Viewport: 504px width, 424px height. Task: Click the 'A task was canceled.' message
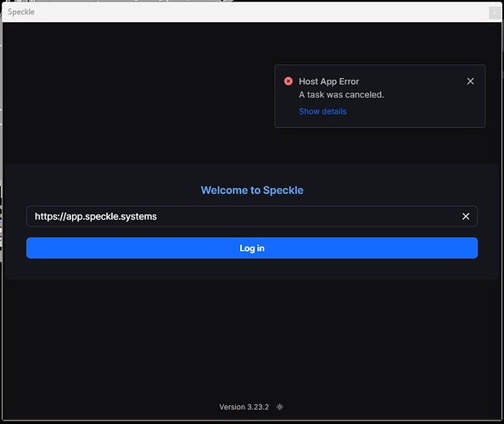tap(341, 95)
